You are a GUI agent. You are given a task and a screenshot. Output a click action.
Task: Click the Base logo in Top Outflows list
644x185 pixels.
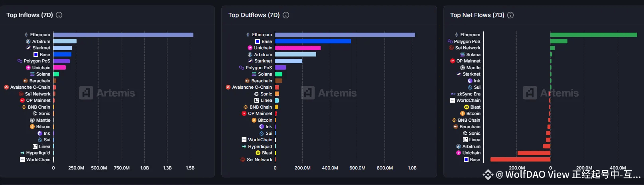[x=258, y=41]
